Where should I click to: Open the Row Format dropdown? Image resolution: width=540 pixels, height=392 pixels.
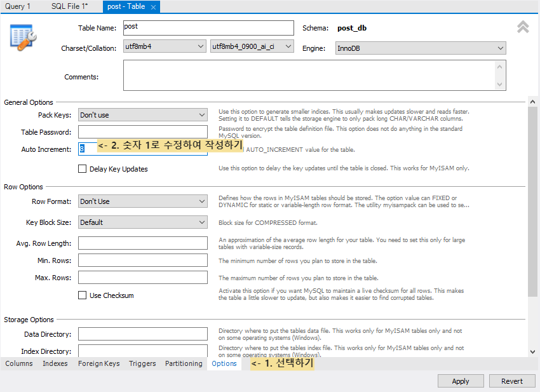pyautogui.click(x=142, y=201)
